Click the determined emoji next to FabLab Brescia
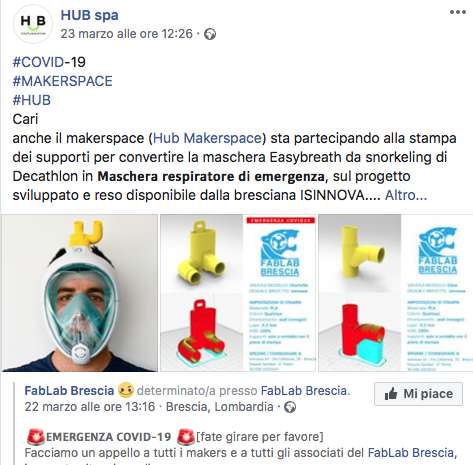The image size is (473, 465). (126, 390)
